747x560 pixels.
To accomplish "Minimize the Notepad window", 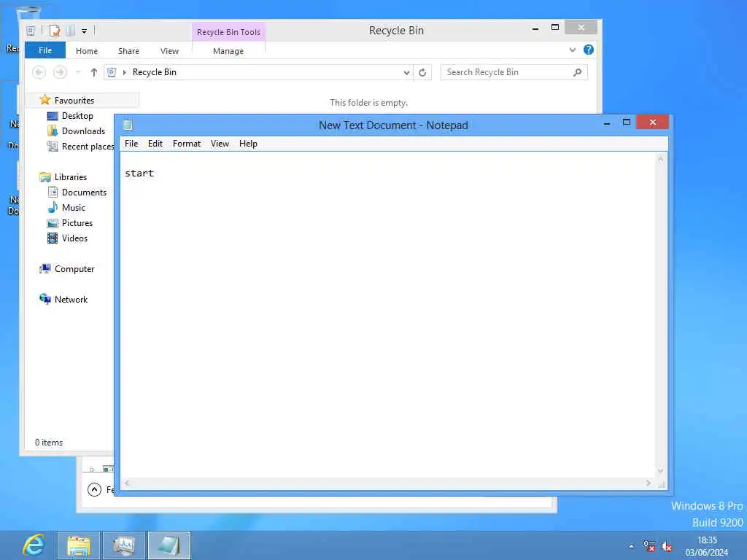I will coord(607,122).
